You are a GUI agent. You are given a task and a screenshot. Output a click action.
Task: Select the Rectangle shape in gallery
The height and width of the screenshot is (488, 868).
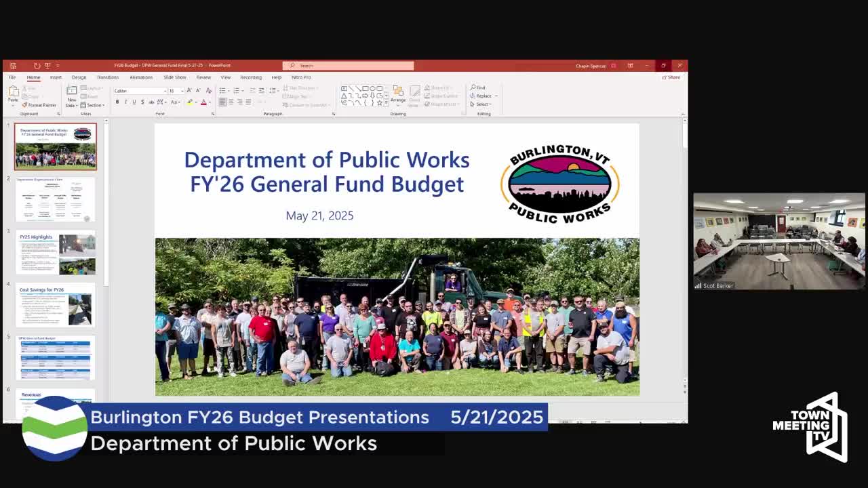365,89
